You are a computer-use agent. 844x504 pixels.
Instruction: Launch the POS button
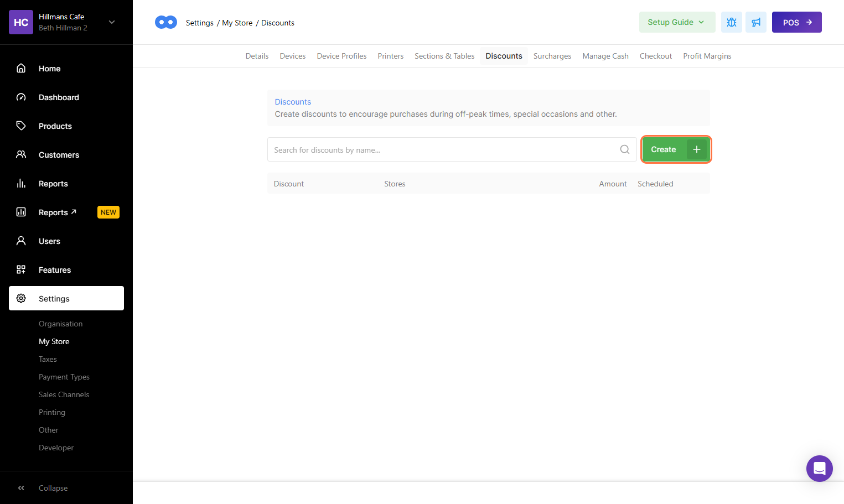pyautogui.click(x=796, y=22)
